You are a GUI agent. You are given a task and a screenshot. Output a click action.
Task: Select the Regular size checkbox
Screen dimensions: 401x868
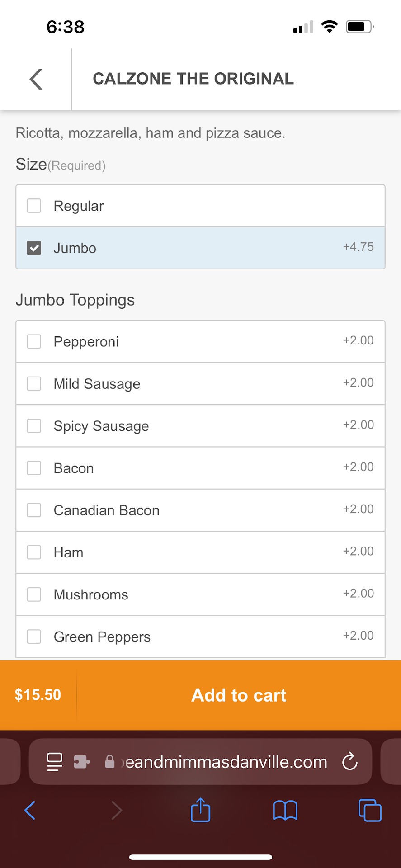click(x=34, y=206)
